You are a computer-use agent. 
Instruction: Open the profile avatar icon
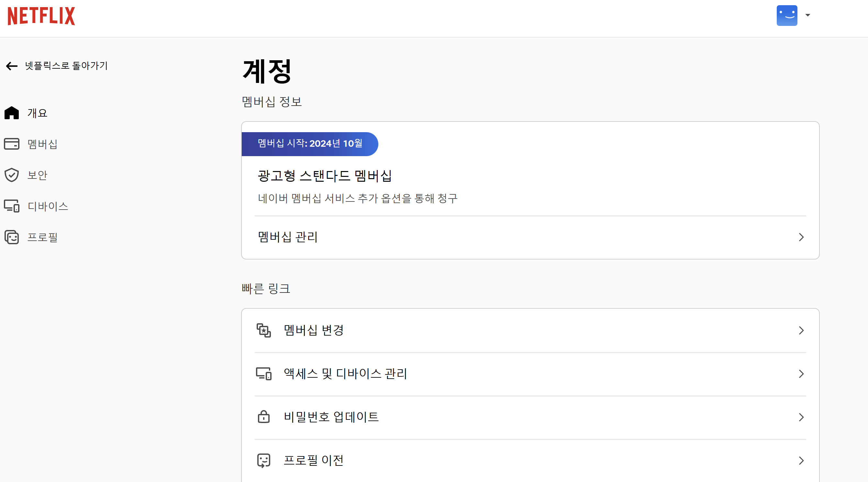click(x=786, y=15)
